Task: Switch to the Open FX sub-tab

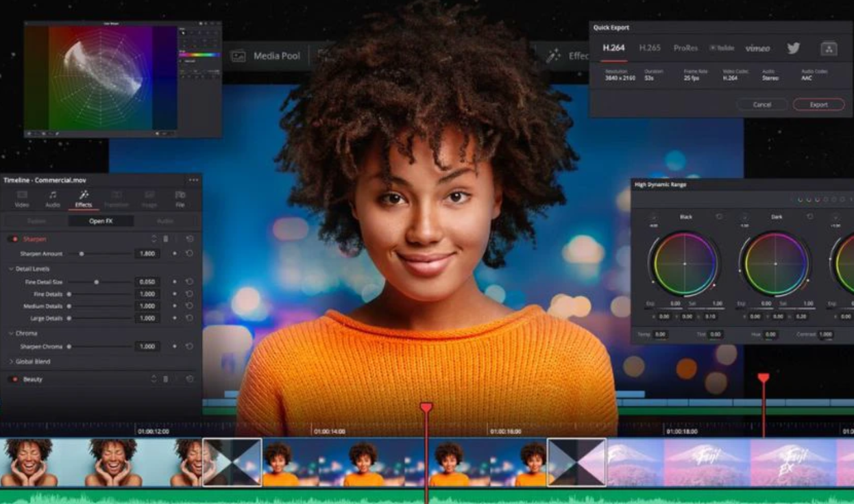Action: (x=101, y=221)
